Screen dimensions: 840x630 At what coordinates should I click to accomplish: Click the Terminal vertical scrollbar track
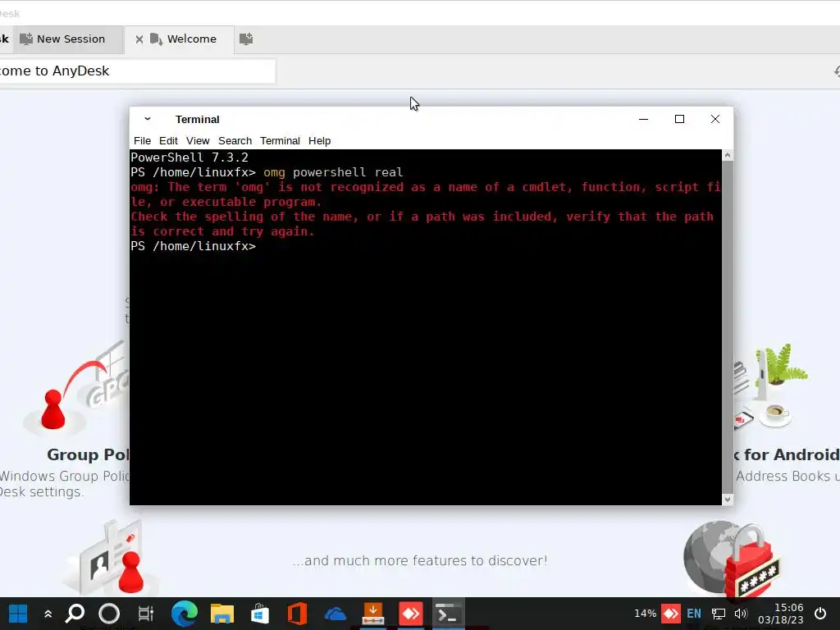point(728,326)
